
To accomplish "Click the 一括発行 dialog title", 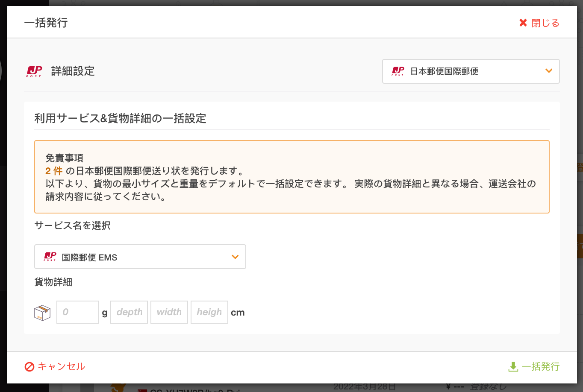I will click(46, 23).
